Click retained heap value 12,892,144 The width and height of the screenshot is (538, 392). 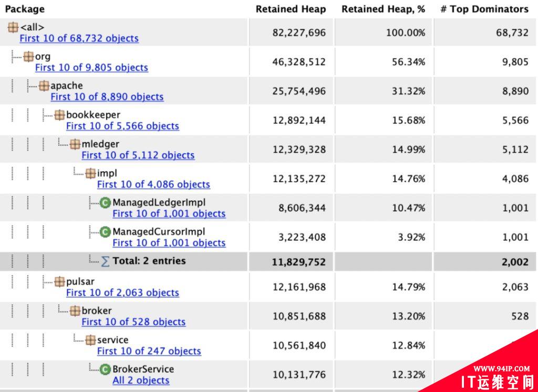[x=299, y=121]
